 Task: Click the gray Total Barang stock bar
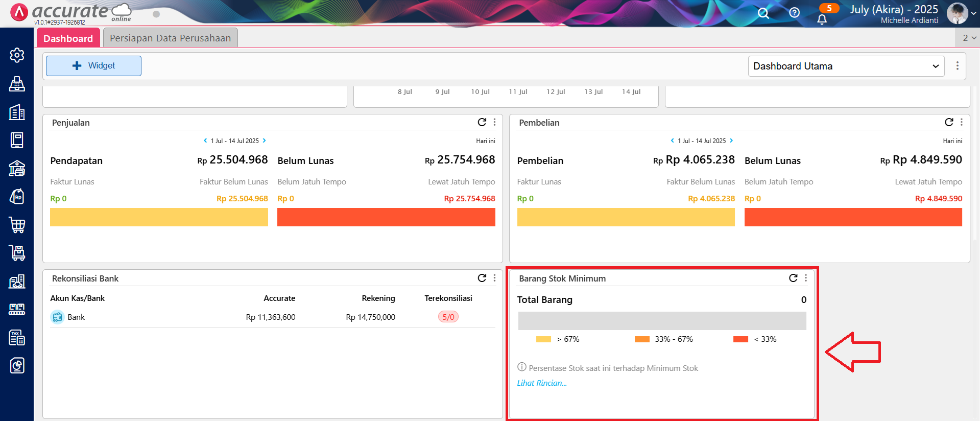pos(662,321)
